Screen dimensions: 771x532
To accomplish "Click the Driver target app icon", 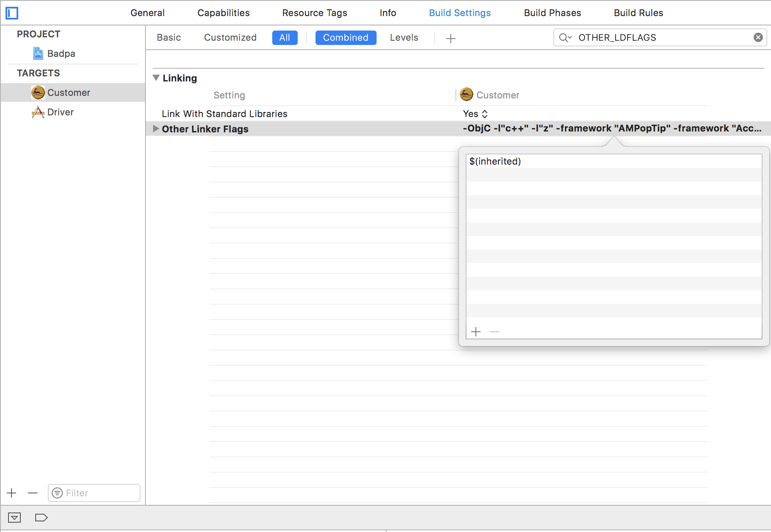I will tap(38, 112).
